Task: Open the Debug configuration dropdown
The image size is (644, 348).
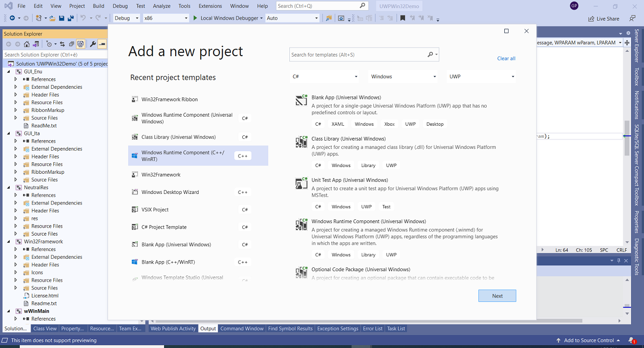Action: (127, 18)
